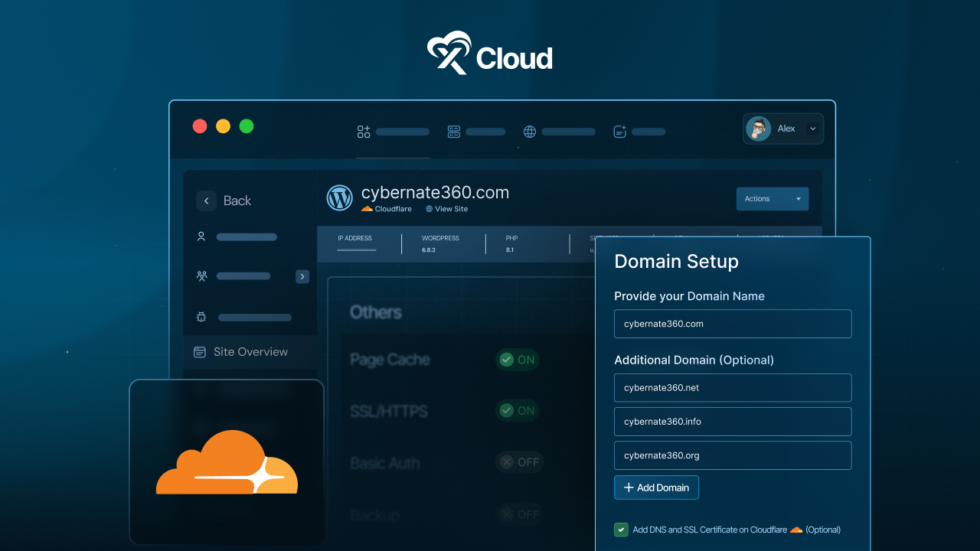The width and height of the screenshot is (980, 551).
Task: Click the large Cloudflare cloud logo card
Action: [227, 461]
